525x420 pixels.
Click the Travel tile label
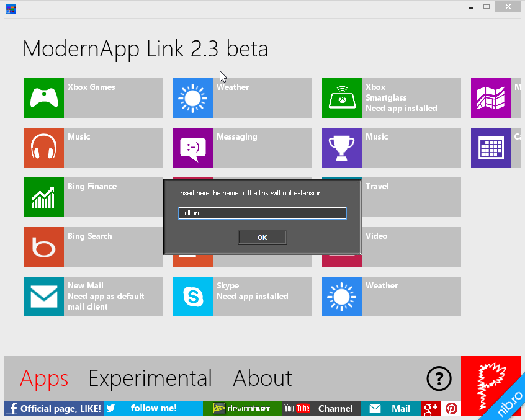pyautogui.click(x=377, y=186)
